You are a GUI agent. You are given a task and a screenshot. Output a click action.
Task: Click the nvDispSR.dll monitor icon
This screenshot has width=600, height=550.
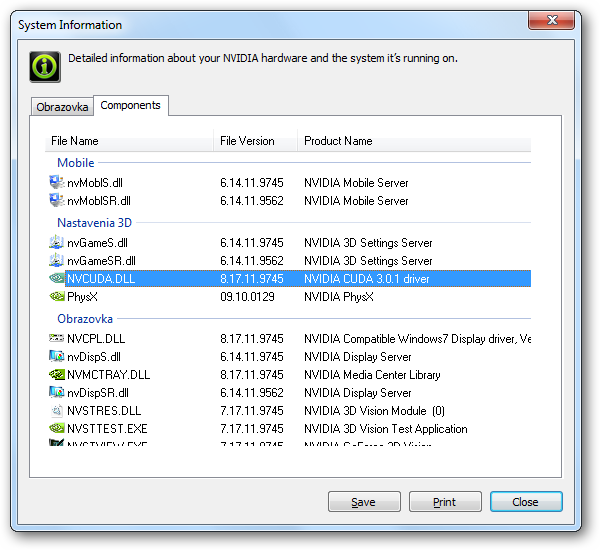[x=57, y=392]
